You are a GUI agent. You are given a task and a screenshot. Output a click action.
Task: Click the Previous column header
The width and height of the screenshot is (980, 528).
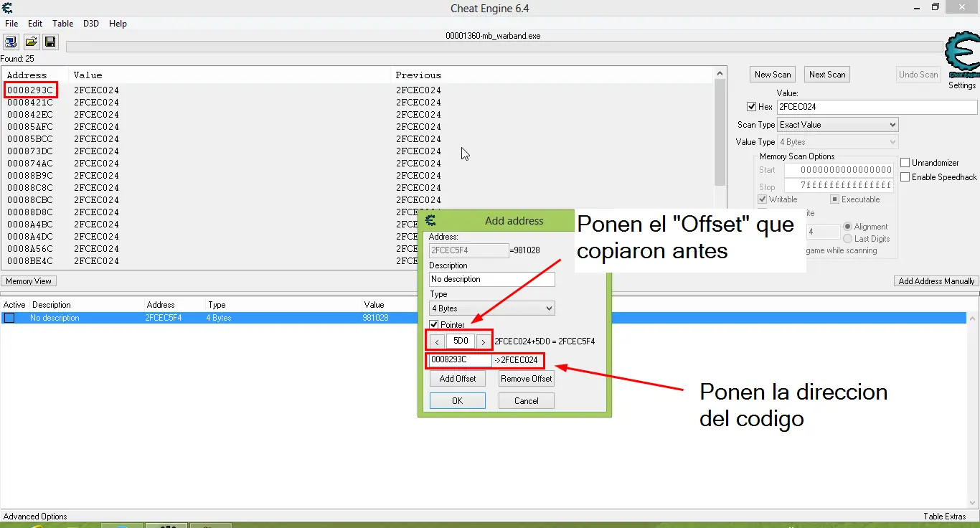coord(418,75)
